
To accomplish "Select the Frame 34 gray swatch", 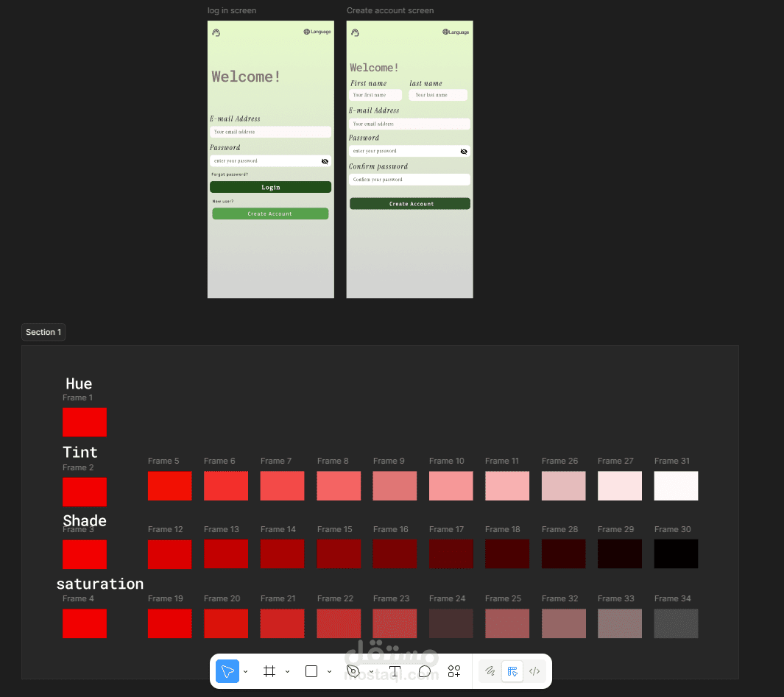I will (676, 623).
